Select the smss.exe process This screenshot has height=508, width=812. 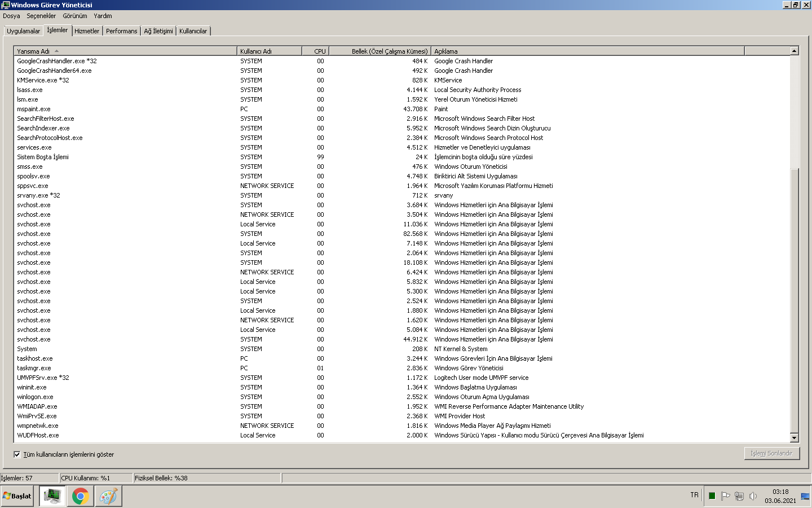pyautogui.click(x=401, y=167)
